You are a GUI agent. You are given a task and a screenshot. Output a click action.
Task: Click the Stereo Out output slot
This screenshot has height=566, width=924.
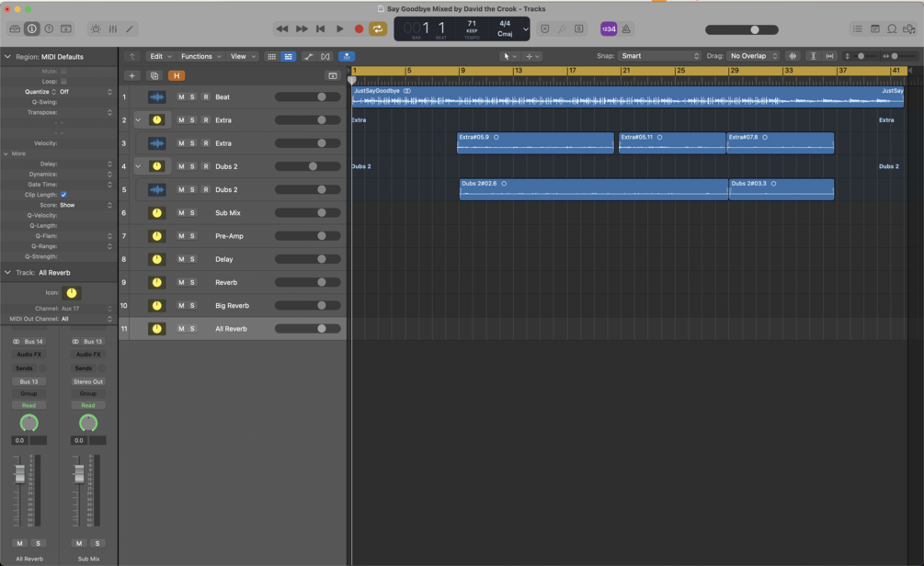tap(88, 381)
